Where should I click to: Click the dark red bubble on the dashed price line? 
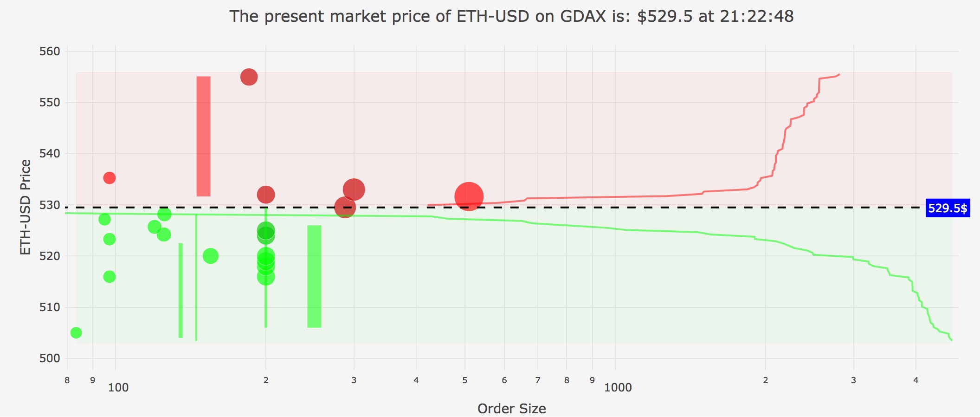tap(345, 208)
